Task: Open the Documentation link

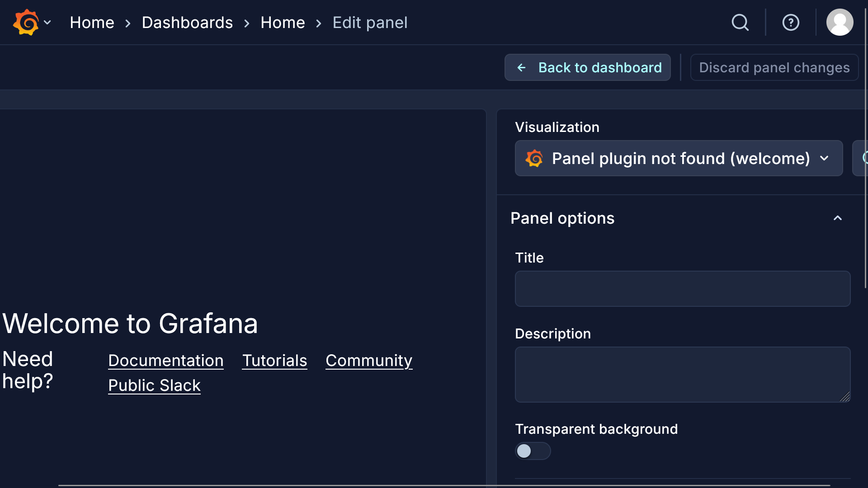Action: 166,361
